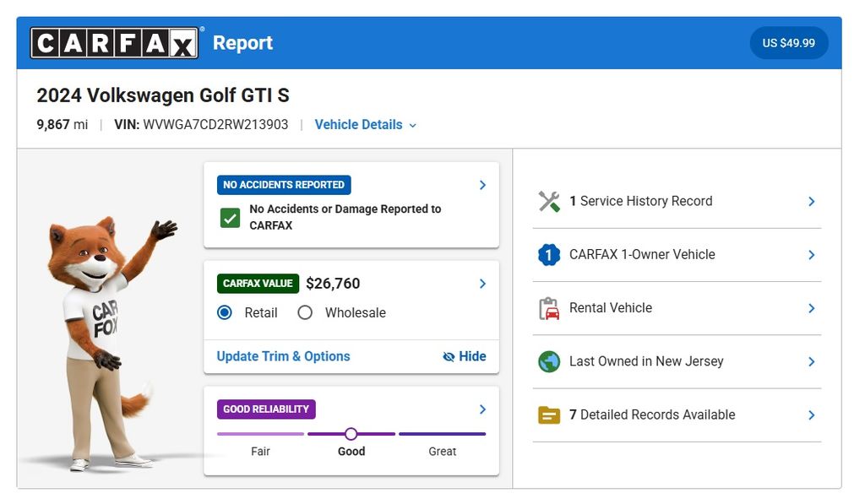Screen dimensions: 865x504
Task: Click the GOOD RELIABILITY purple badge
Action: (x=266, y=409)
